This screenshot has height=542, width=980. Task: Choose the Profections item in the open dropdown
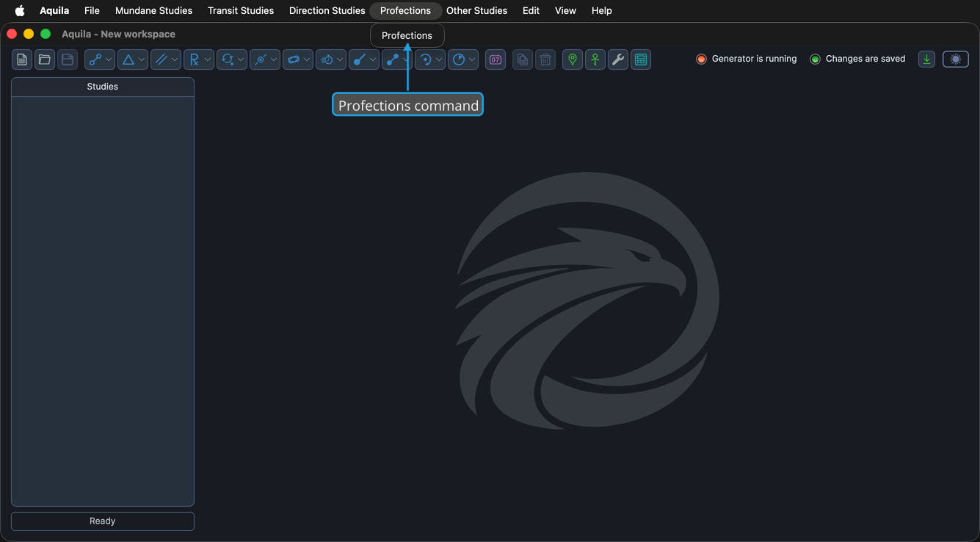[x=407, y=35]
